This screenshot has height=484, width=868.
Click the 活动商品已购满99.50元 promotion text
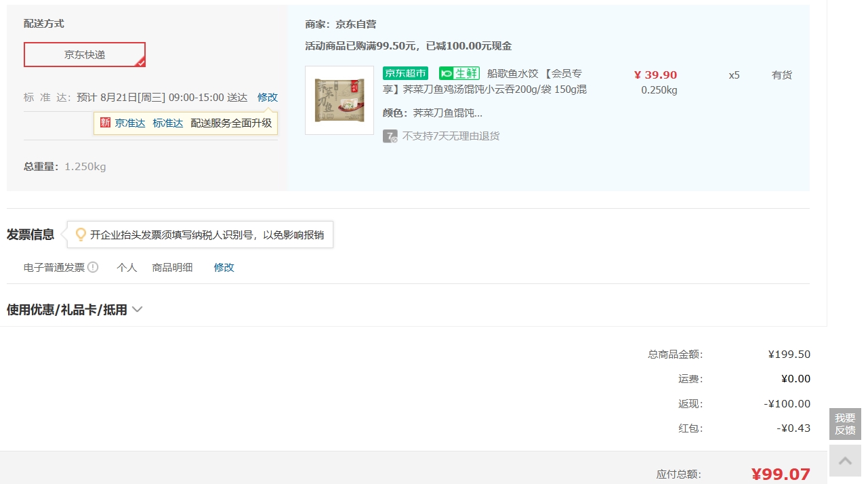click(409, 46)
